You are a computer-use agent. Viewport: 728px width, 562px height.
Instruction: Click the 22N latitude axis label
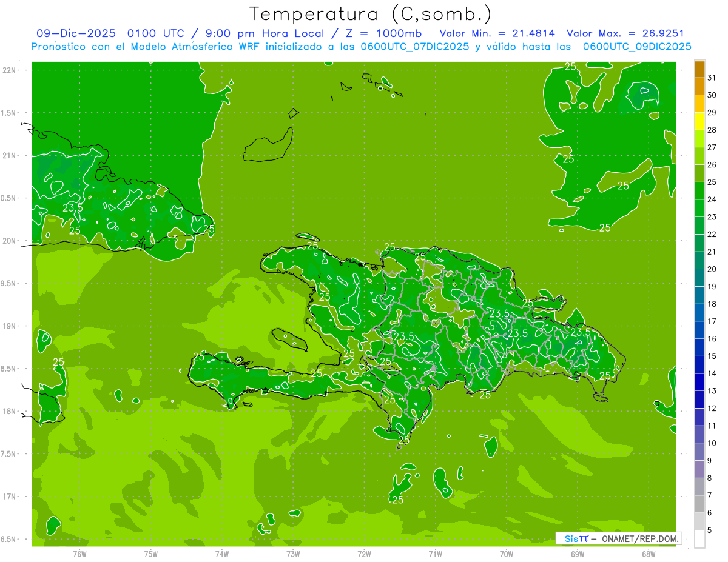(x=10, y=70)
